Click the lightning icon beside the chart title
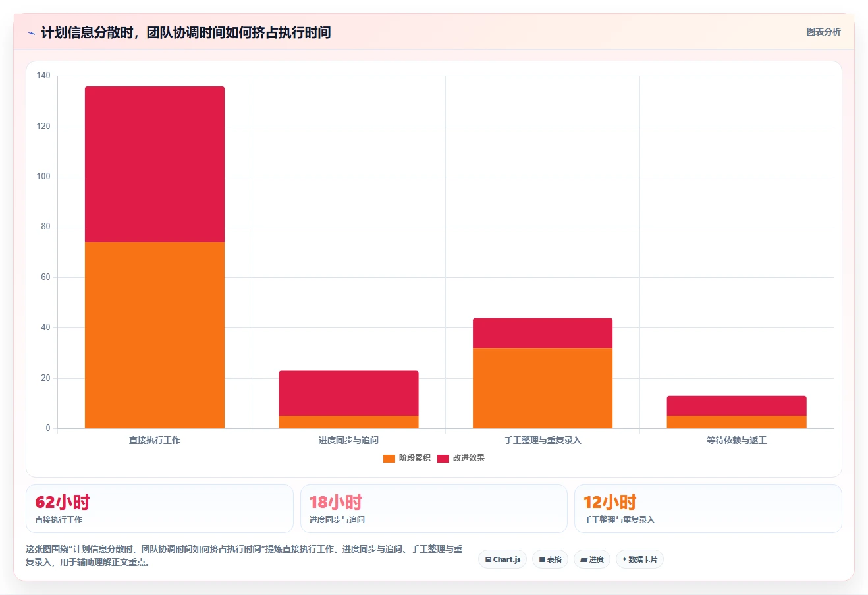Screen dimensions: 868x595 [31, 33]
